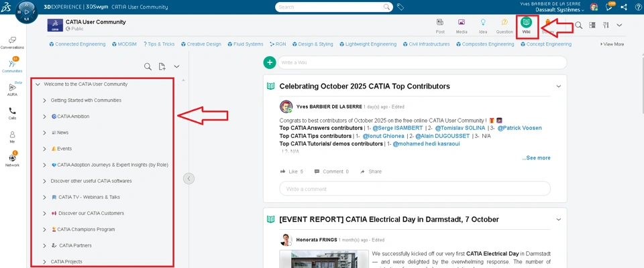Open the Me profile sidebar item

[12, 137]
